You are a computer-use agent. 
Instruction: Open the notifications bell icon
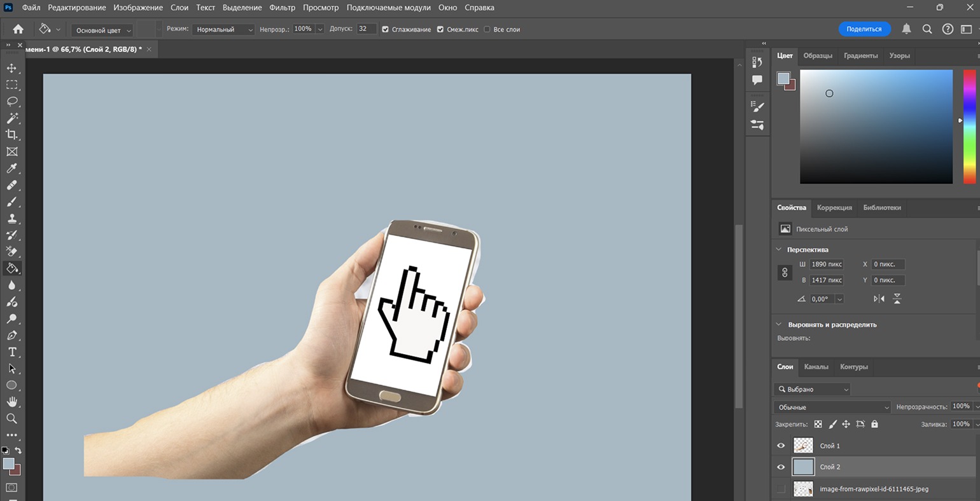click(x=906, y=29)
